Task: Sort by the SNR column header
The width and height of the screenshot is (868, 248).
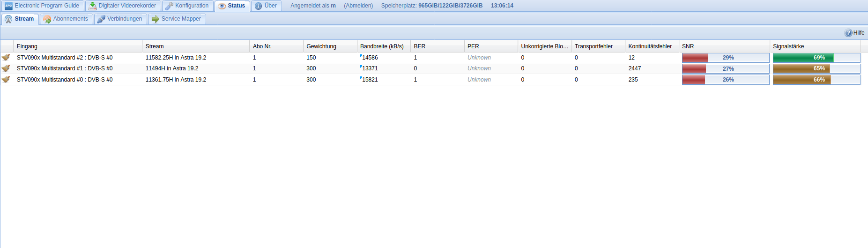Action: (x=724, y=46)
